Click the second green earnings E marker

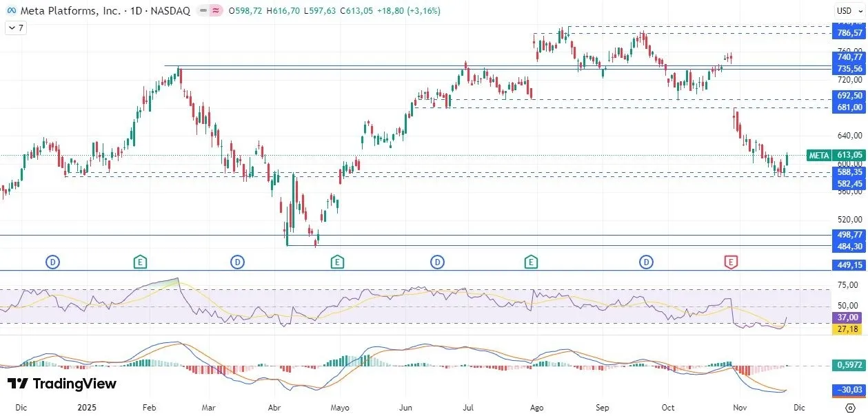336,261
